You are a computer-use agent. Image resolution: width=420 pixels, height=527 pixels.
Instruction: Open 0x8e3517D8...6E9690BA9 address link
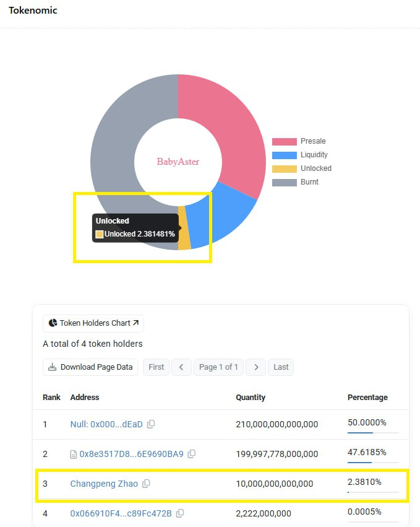pyautogui.click(x=131, y=454)
